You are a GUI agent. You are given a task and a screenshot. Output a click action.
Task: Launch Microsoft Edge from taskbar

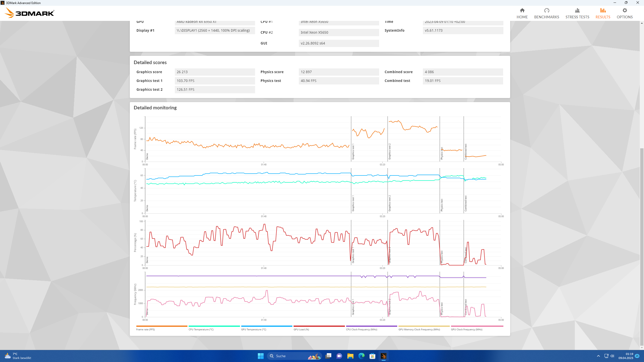pyautogui.click(x=361, y=356)
